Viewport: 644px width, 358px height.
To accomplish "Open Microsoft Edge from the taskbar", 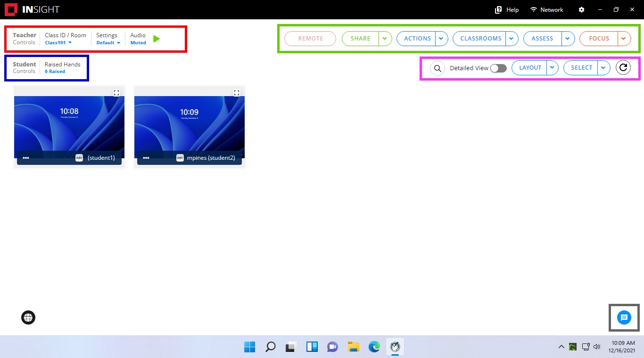I will click(374, 347).
